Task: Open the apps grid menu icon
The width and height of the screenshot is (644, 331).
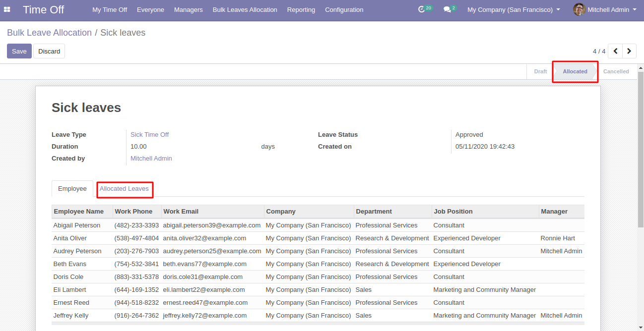Action: click(x=7, y=10)
